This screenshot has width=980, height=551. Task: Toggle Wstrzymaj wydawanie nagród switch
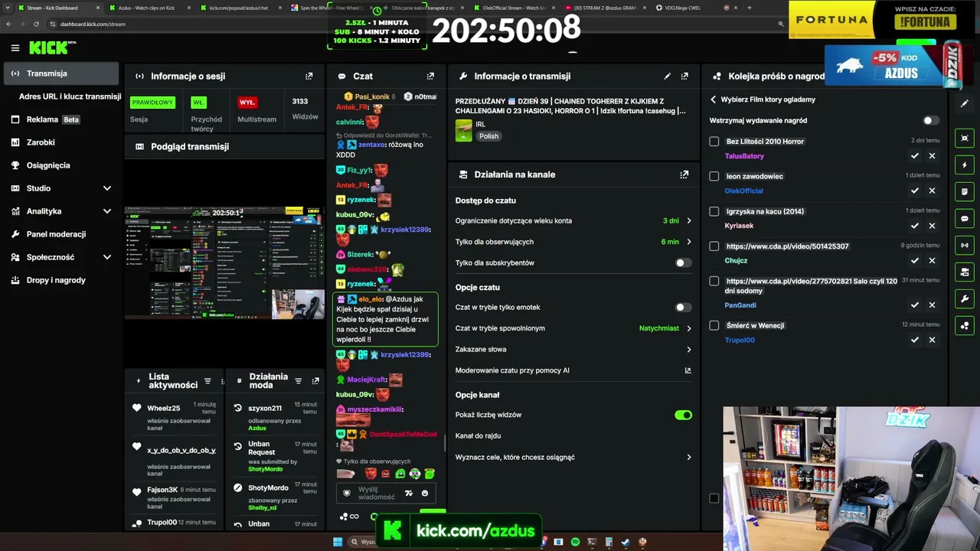[x=930, y=120]
